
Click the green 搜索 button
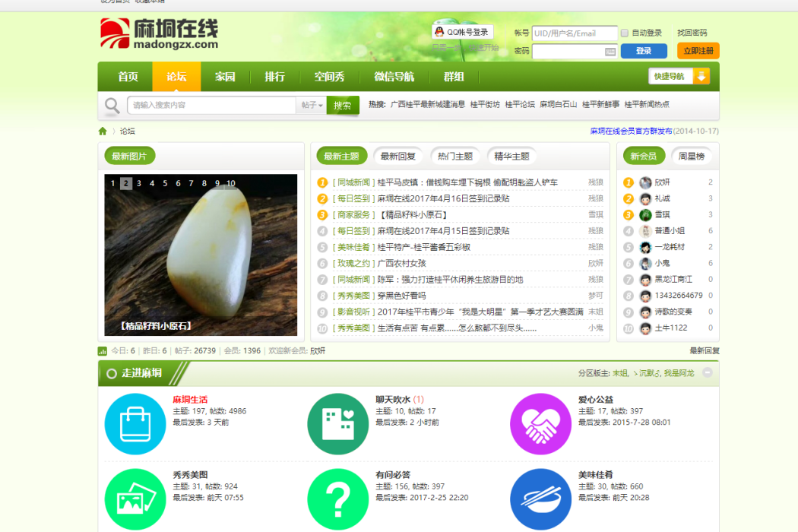(x=343, y=106)
